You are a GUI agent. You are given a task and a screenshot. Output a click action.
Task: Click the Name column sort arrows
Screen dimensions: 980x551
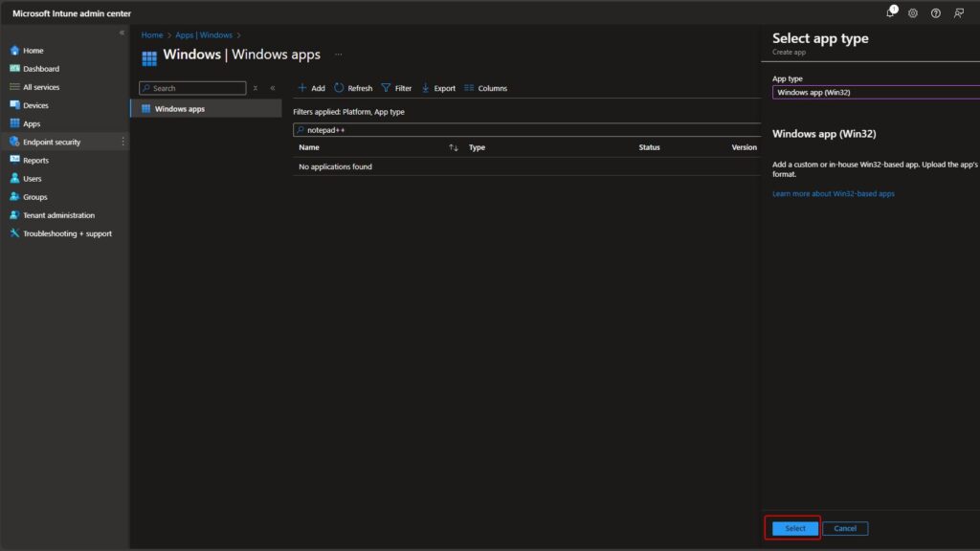pos(453,147)
